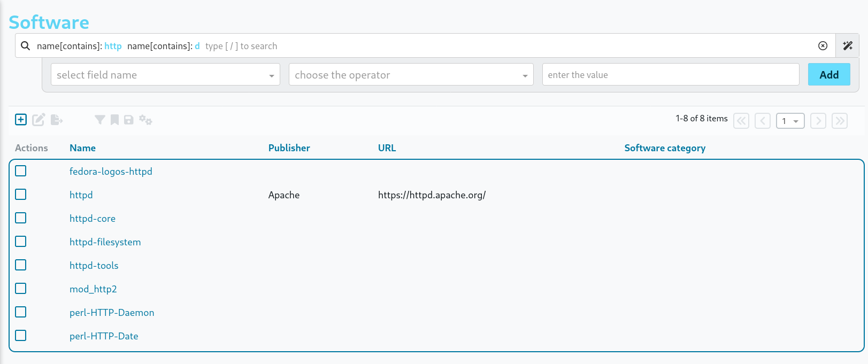This screenshot has width=868, height=364.
Task: Click the funnel filter icon
Action: tap(99, 120)
